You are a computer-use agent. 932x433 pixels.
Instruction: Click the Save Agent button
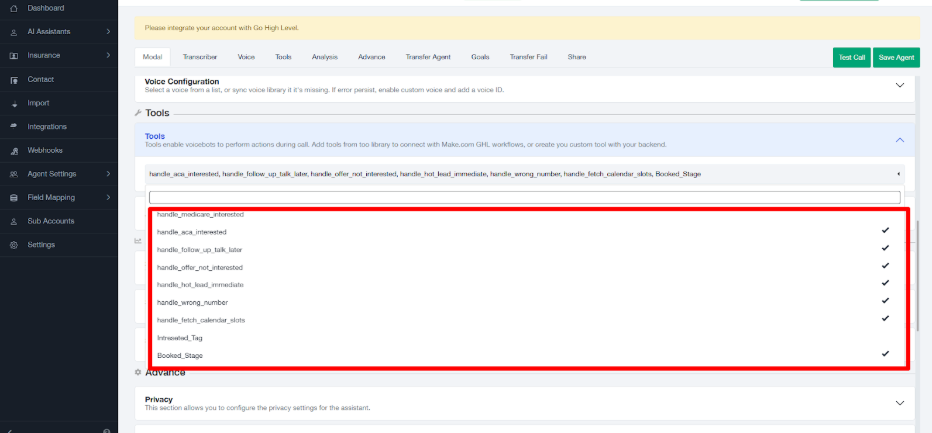(x=896, y=58)
